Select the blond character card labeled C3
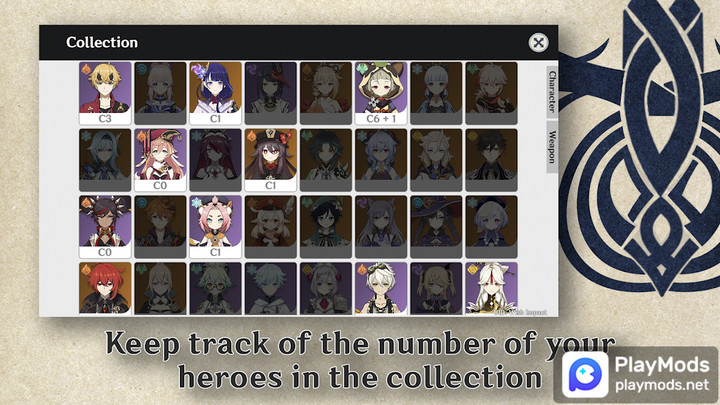This screenshot has height=405, width=720. (x=105, y=93)
